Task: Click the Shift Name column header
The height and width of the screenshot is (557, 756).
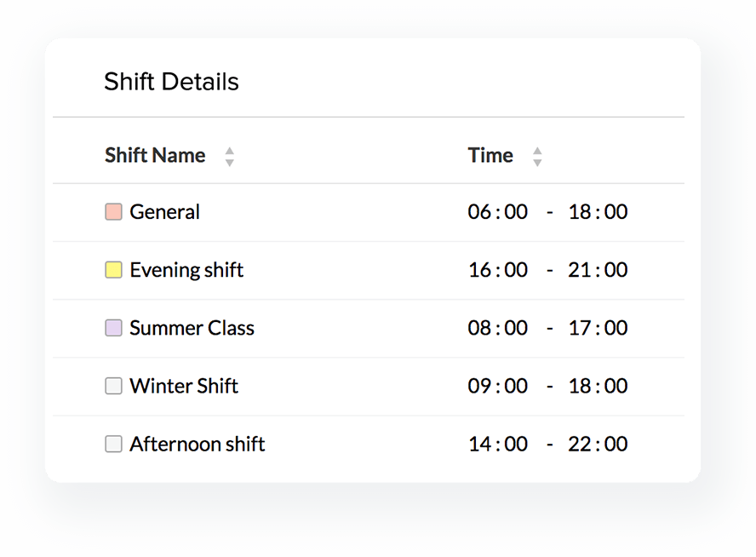Action: coord(155,155)
